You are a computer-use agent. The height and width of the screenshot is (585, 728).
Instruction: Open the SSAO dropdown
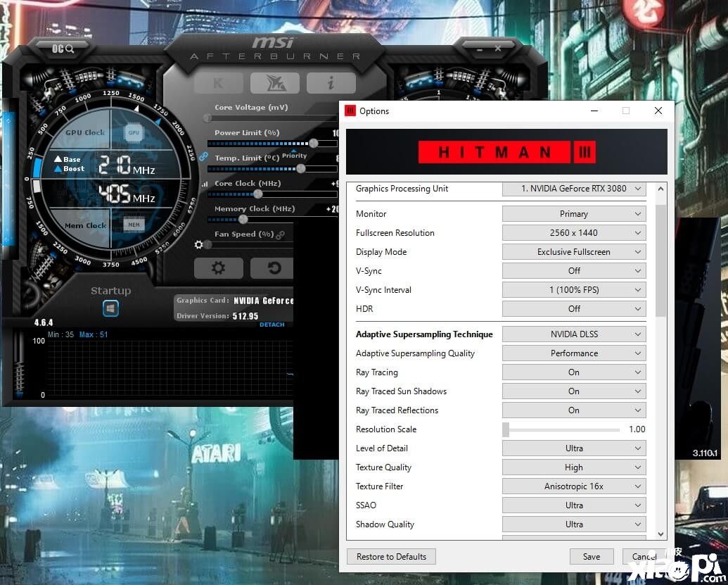pos(574,505)
